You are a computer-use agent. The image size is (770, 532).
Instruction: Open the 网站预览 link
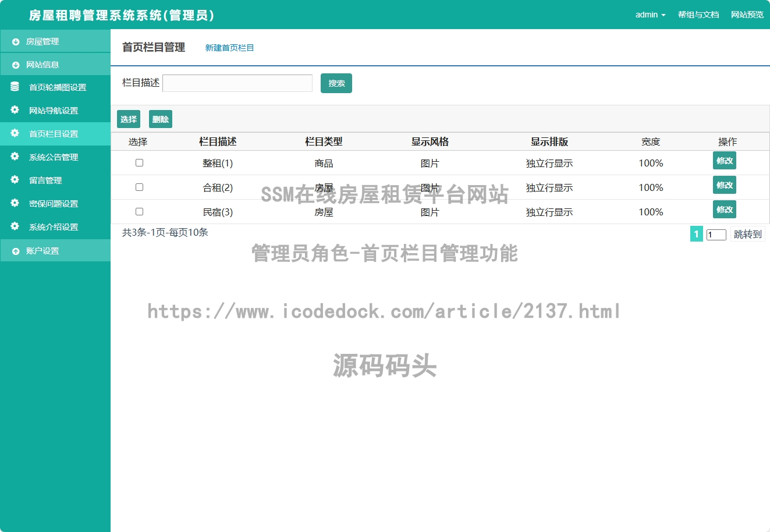click(x=747, y=15)
